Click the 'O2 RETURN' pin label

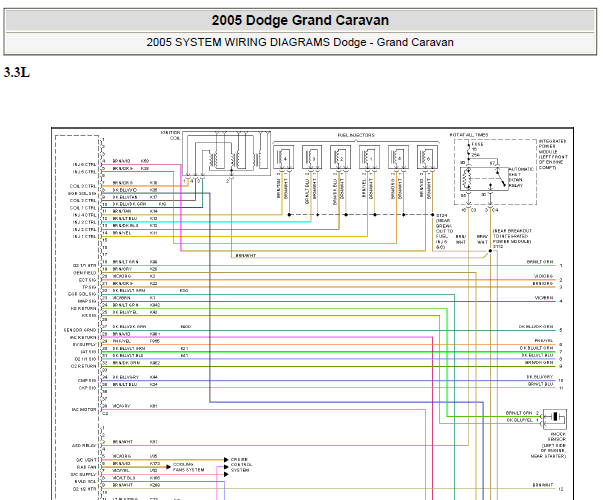point(84,366)
